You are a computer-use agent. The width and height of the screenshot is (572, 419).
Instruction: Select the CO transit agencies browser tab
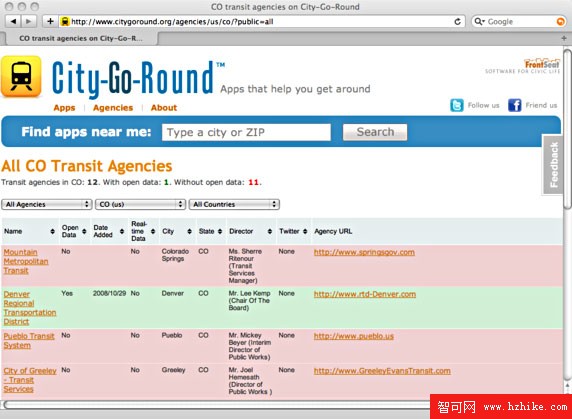81,38
